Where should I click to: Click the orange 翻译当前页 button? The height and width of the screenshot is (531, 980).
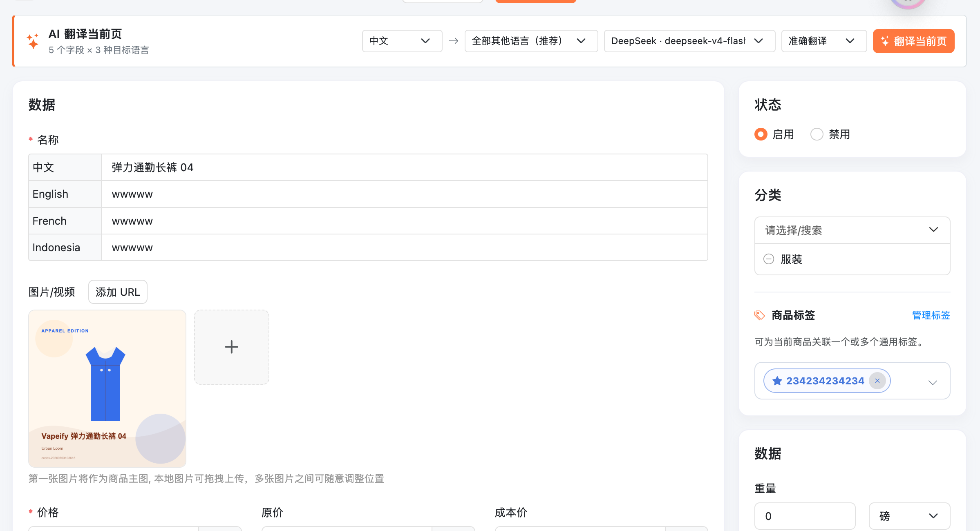(914, 41)
